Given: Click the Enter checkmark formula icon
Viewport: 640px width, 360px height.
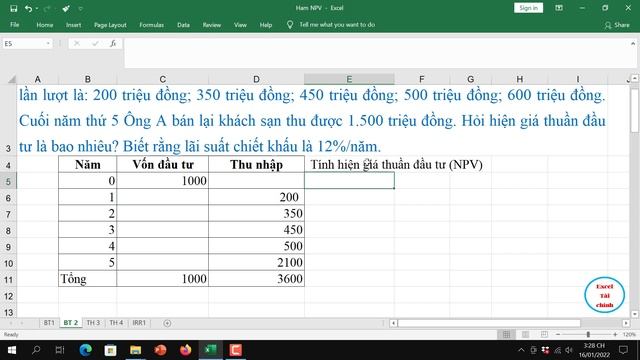Looking at the screenshot, I should pyautogui.click(x=95, y=43).
